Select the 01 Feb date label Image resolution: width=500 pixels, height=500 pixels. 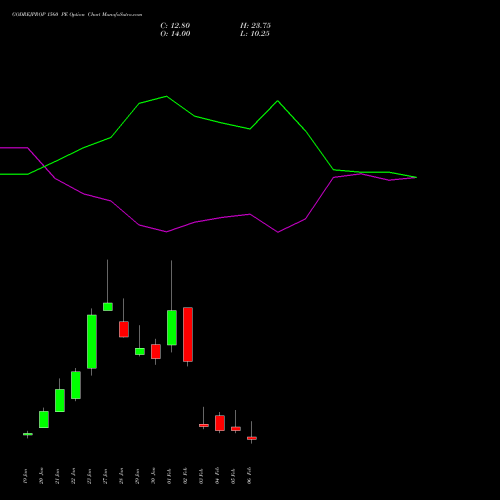[170, 476]
